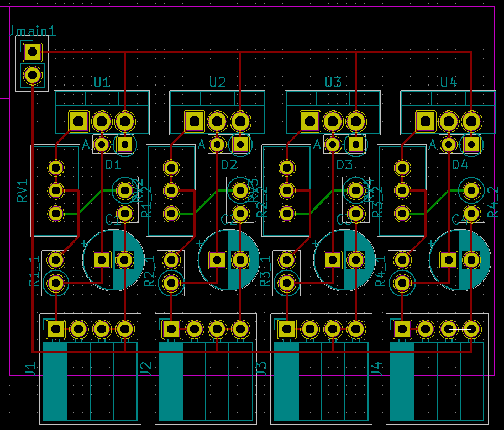Select the lower pad of resistor R1_1
The image size is (504, 430).
click(x=56, y=283)
